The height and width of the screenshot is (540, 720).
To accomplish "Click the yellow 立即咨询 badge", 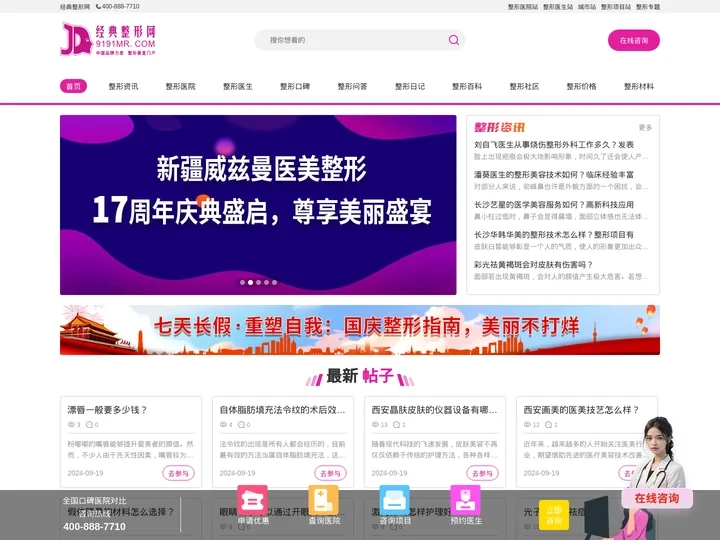I will click(x=554, y=515).
